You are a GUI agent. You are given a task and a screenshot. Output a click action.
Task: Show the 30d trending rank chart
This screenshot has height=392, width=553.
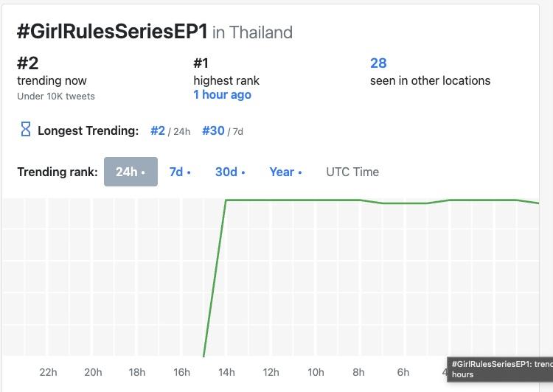(230, 172)
